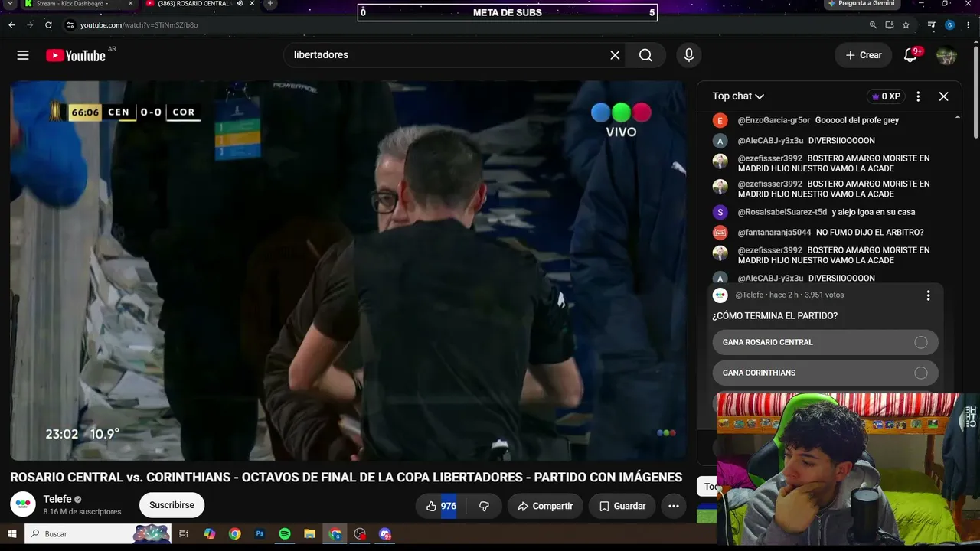This screenshot has height=551, width=980.
Task: Open the tab search dropdown arrow
Action: point(10,4)
